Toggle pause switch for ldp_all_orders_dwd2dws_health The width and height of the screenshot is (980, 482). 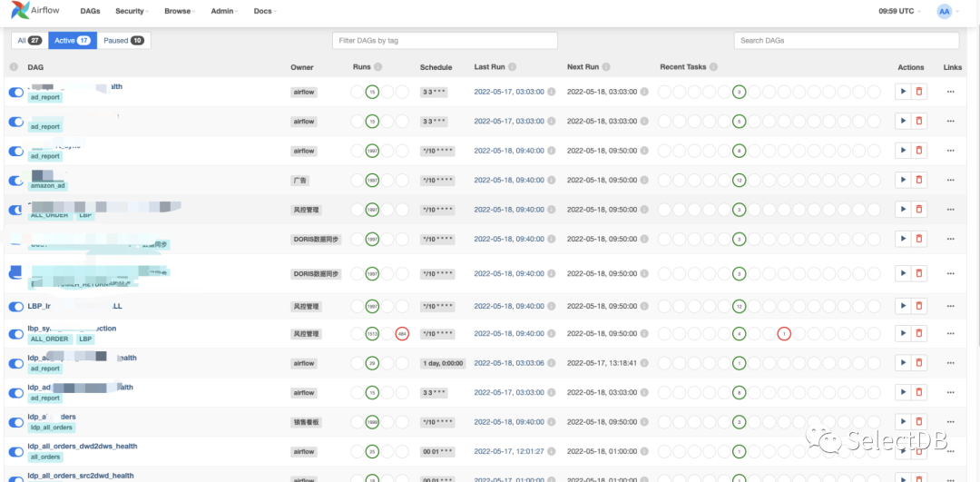(16, 452)
